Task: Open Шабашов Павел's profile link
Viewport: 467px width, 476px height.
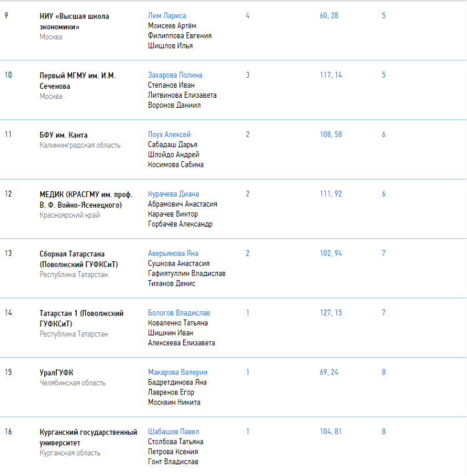Action: pyautogui.click(x=173, y=432)
